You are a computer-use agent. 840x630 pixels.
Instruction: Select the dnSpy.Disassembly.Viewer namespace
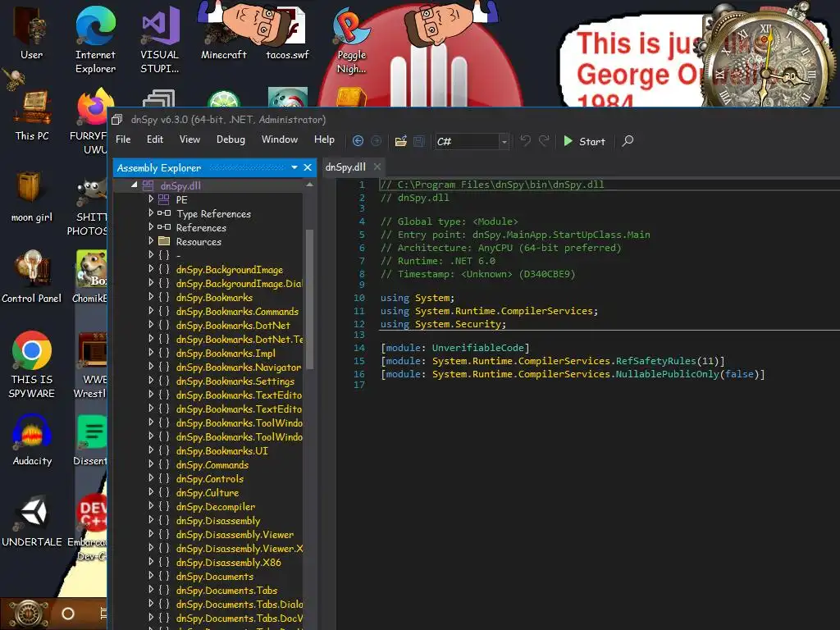click(235, 534)
